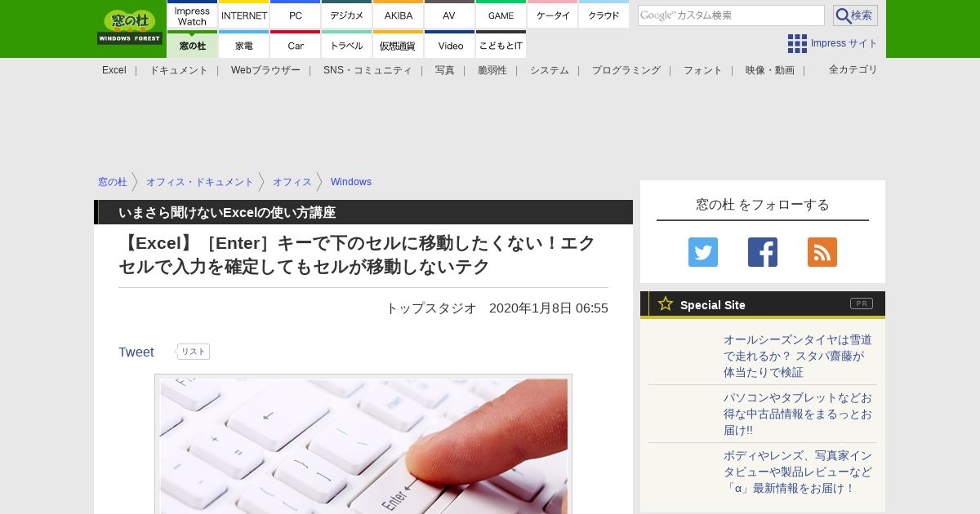Focus the Google カスタム検索 input field
Image resolution: width=980 pixels, height=514 pixels.
pyautogui.click(x=731, y=16)
